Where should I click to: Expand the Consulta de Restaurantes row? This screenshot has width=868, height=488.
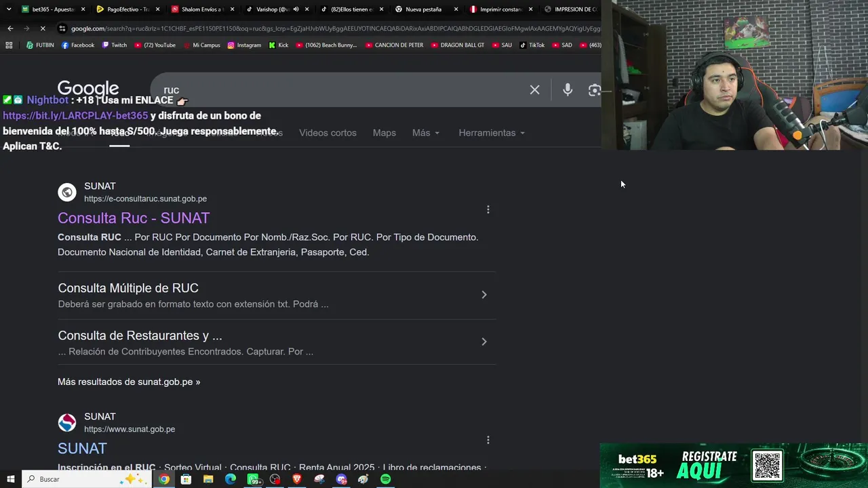pos(277,343)
